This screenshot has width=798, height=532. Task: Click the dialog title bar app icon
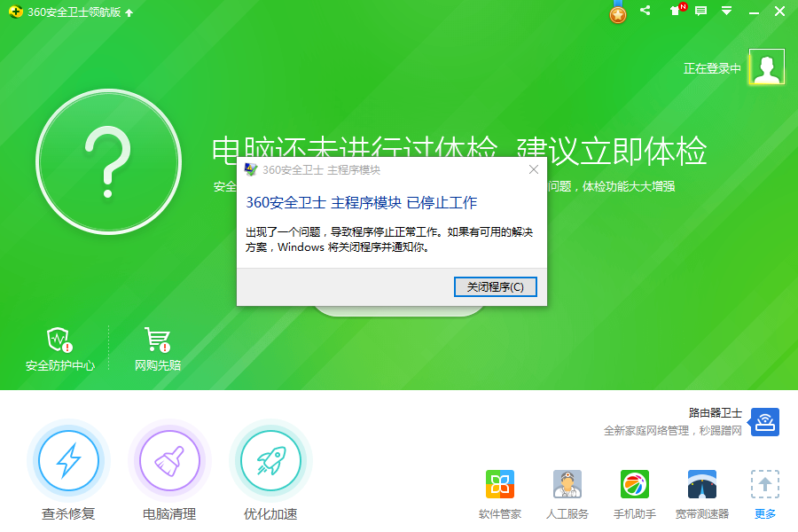[251, 169]
